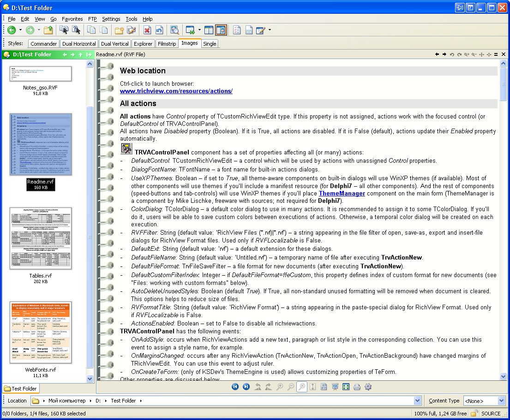The image size is (510, 420).
Task: Click the green Back navigation button
Action: point(12,30)
